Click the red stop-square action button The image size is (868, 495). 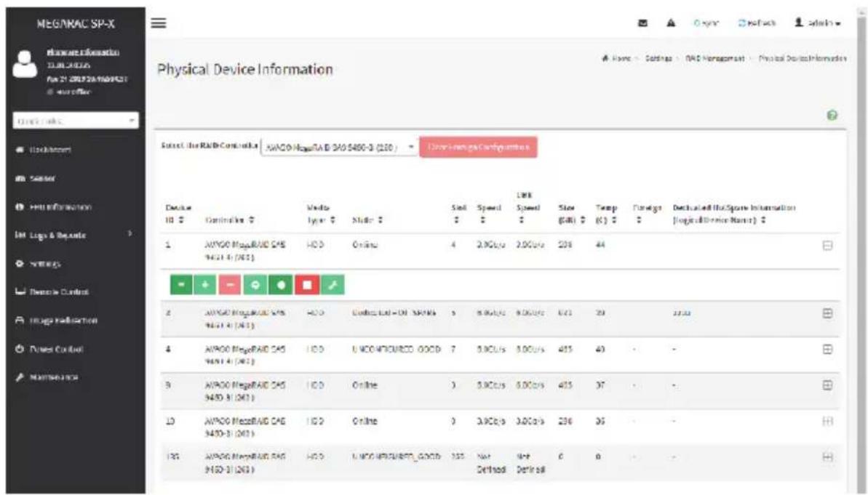point(307,285)
